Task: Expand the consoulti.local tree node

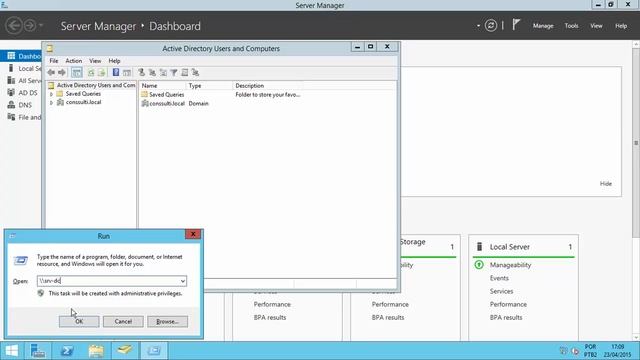Action: point(51,102)
